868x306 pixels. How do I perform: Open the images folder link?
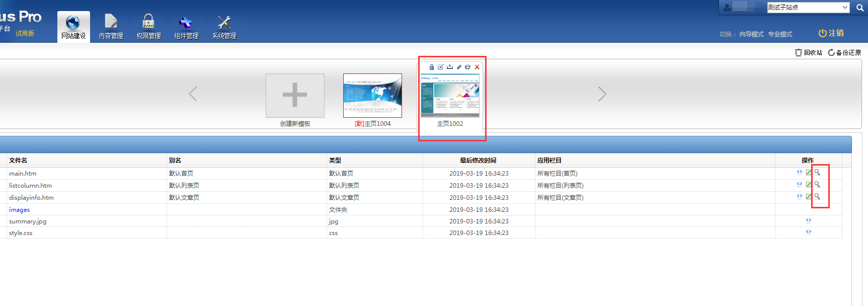[19, 210]
